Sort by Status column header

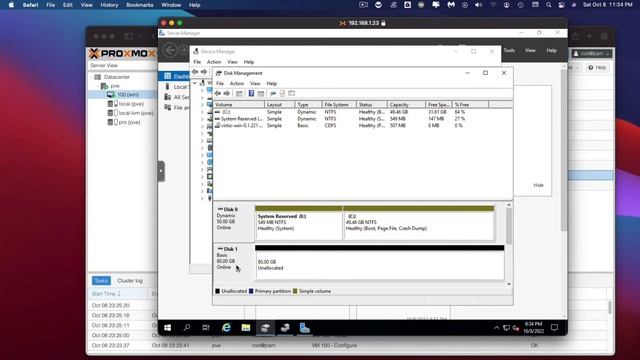pos(372,105)
